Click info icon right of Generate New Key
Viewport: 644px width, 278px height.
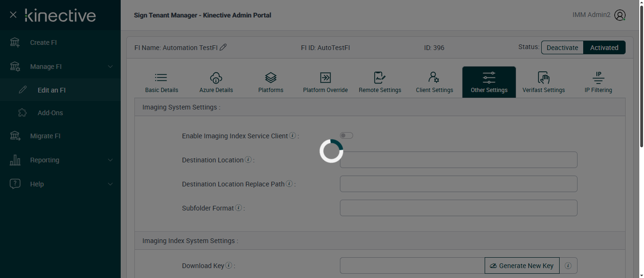[x=568, y=266]
